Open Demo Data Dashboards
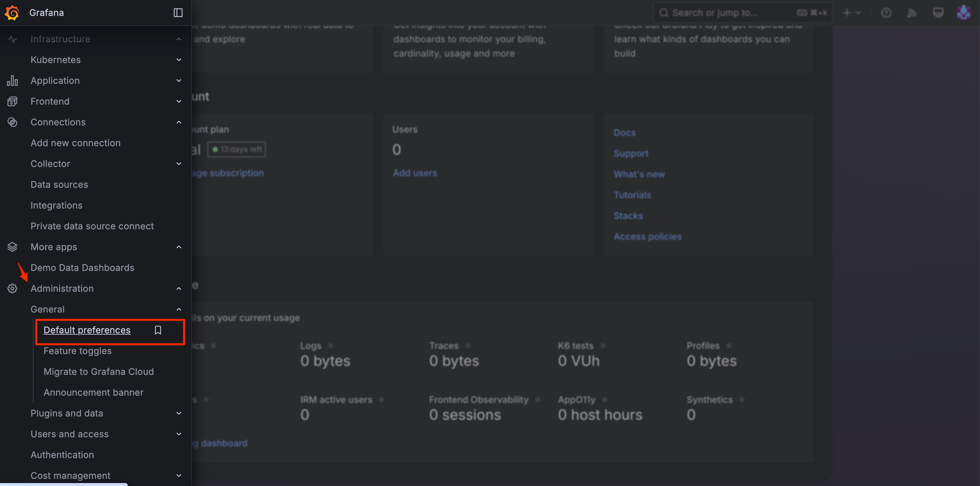 point(82,268)
